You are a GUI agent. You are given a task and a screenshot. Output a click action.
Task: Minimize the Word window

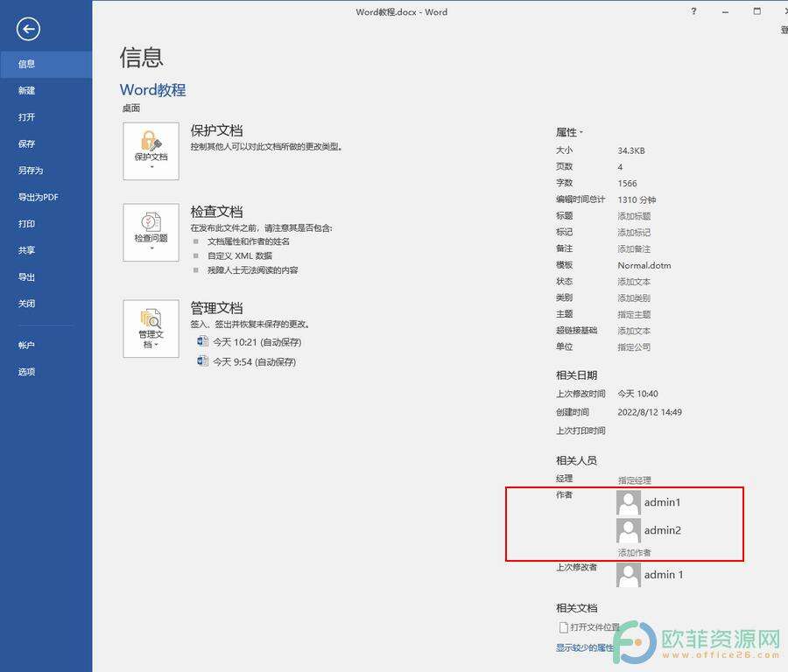725,11
